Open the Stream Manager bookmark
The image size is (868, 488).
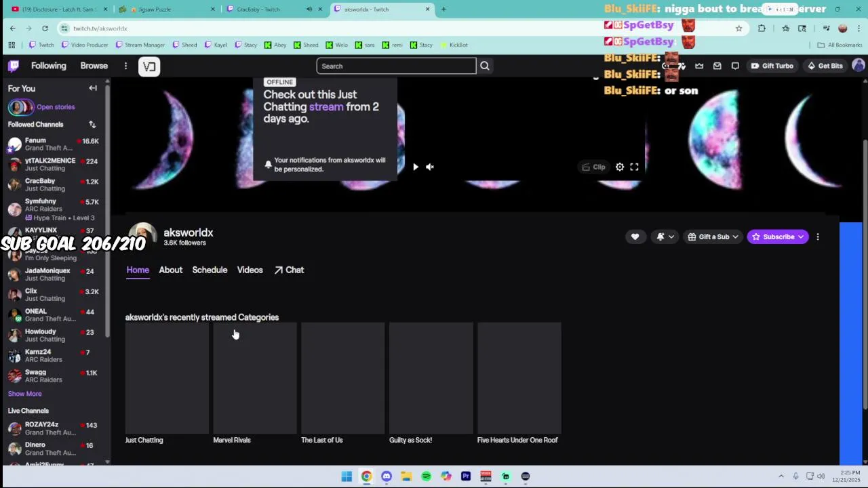[140, 45]
